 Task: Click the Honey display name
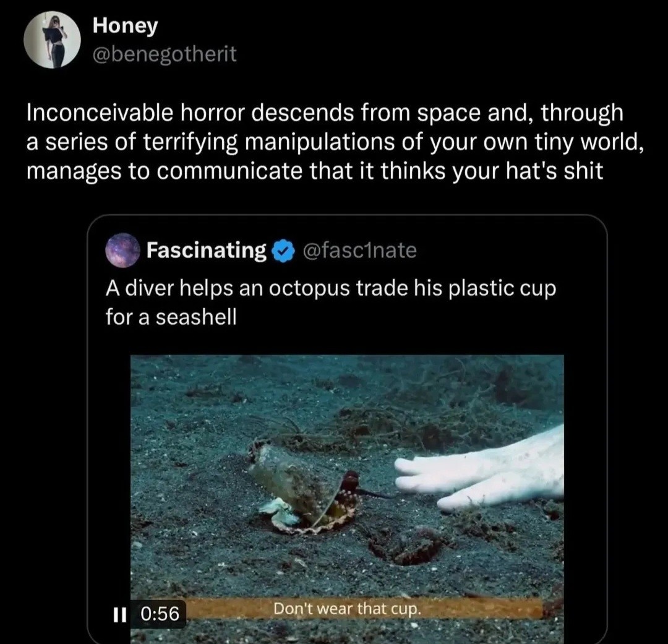(125, 26)
